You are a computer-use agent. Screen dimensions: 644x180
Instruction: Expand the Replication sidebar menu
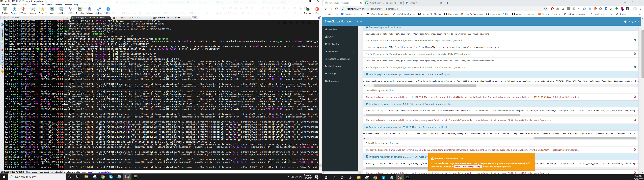(340, 44)
